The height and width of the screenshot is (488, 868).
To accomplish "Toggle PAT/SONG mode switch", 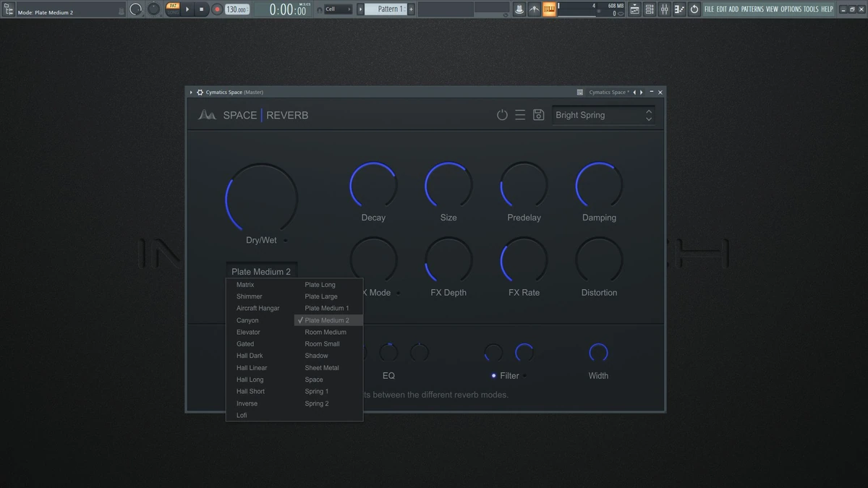I will click(173, 9).
